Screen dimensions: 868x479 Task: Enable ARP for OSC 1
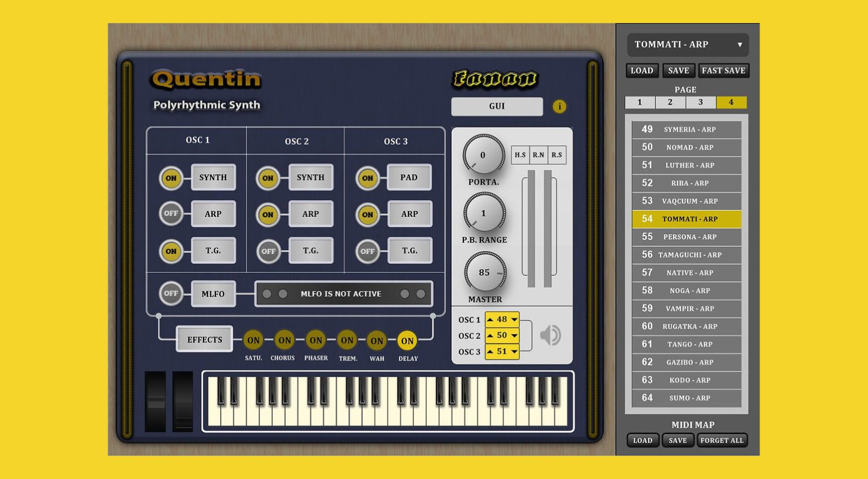[171, 214]
